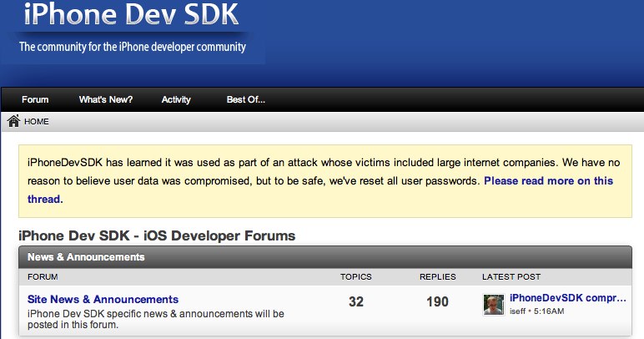The height and width of the screenshot is (339, 644).
Task: Click the LATEST POST column header
Action: (511, 277)
